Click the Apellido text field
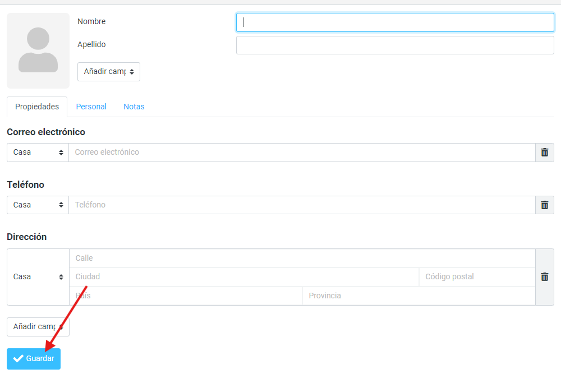Screen dimensions: 561x392 pos(395,45)
